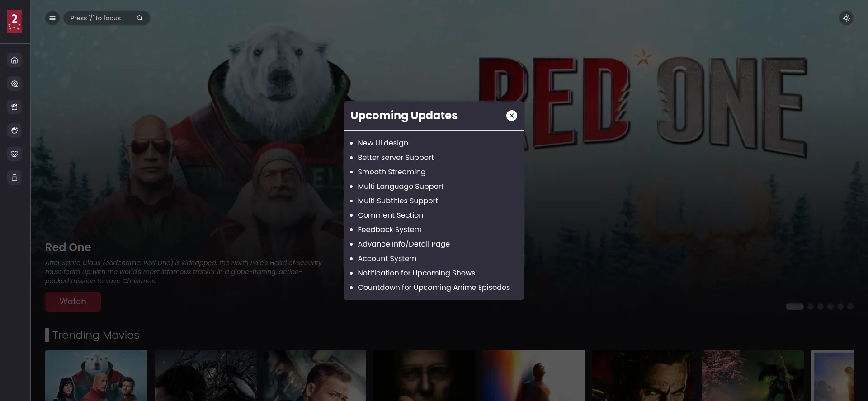Select 'Multi Language Support' list item
Viewport: 868px width, 401px height.
coord(401,187)
